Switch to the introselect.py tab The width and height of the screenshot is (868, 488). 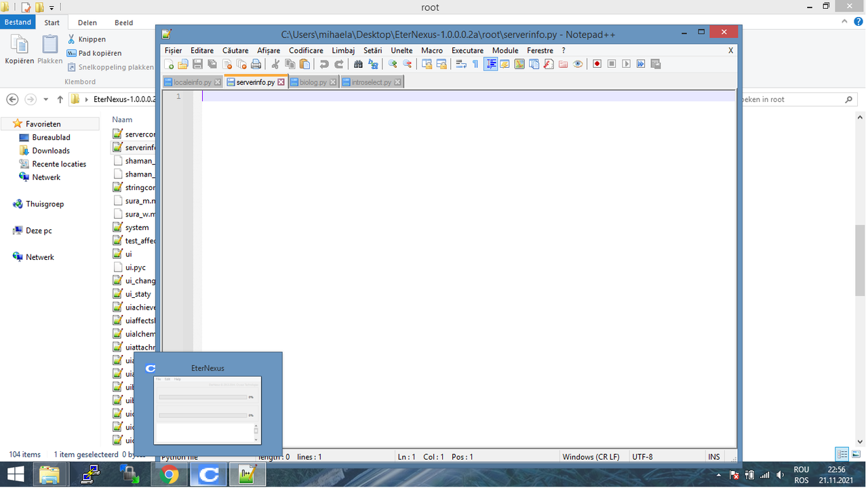tap(371, 82)
